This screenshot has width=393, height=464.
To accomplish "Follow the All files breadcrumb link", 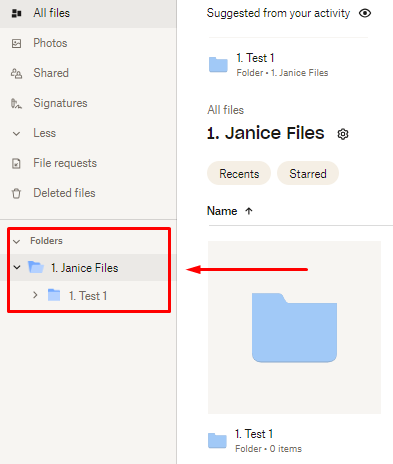I will click(226, 110).
